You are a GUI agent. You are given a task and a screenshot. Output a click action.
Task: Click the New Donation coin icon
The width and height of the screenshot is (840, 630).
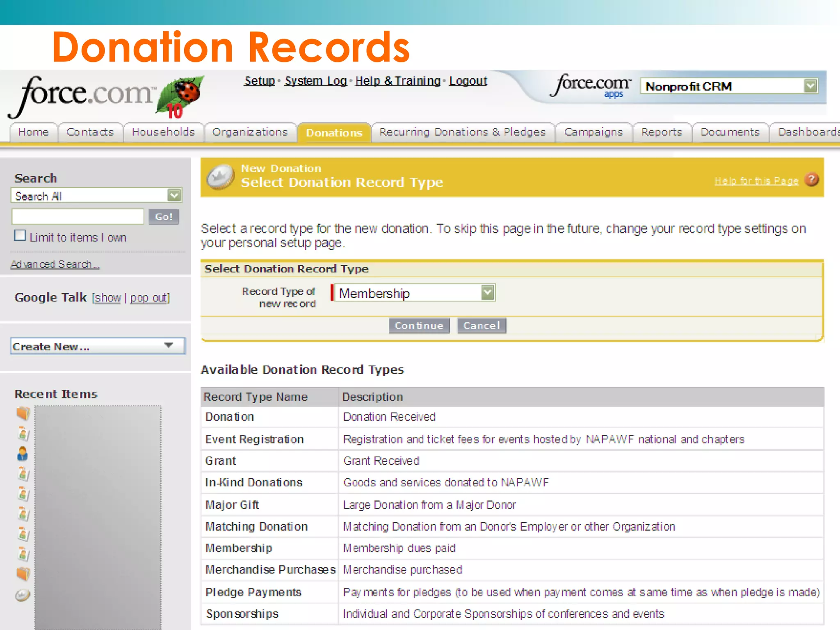pos(221,177)
